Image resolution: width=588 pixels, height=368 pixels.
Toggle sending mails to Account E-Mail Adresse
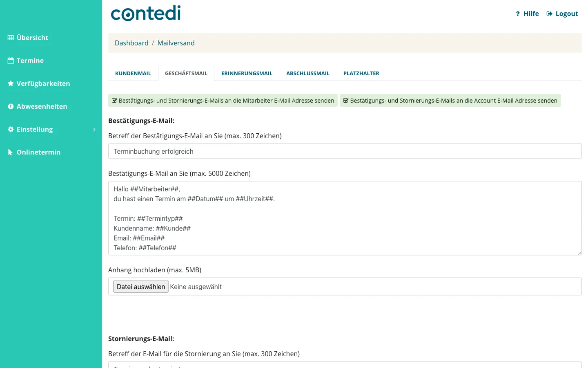coord(450,101)
